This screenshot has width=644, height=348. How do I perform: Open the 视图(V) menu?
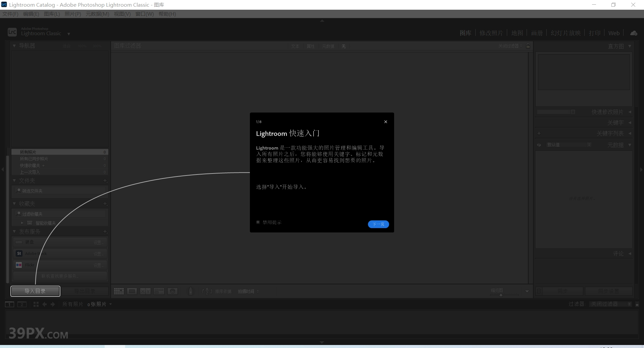pos(122,14)
